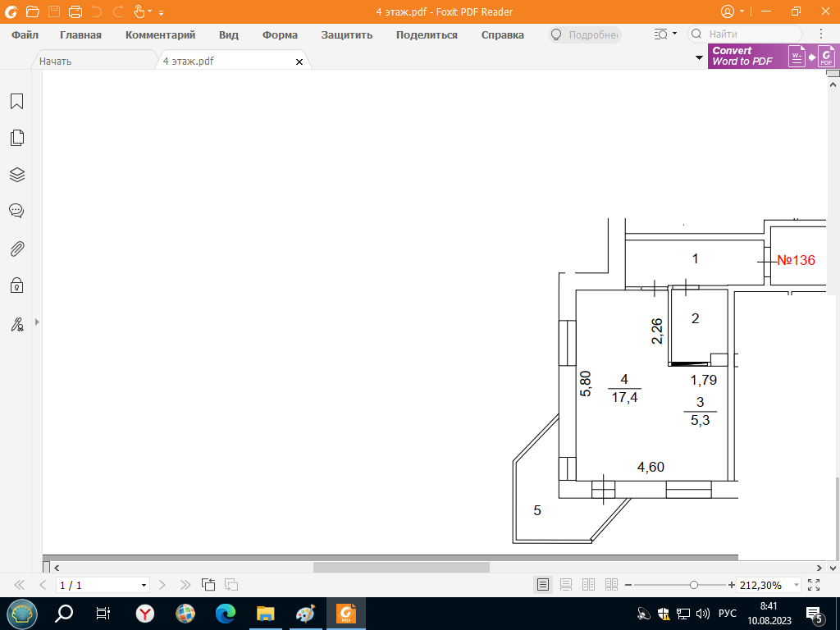
Task: Click the advanced search icon
Action: click(662, 34)
